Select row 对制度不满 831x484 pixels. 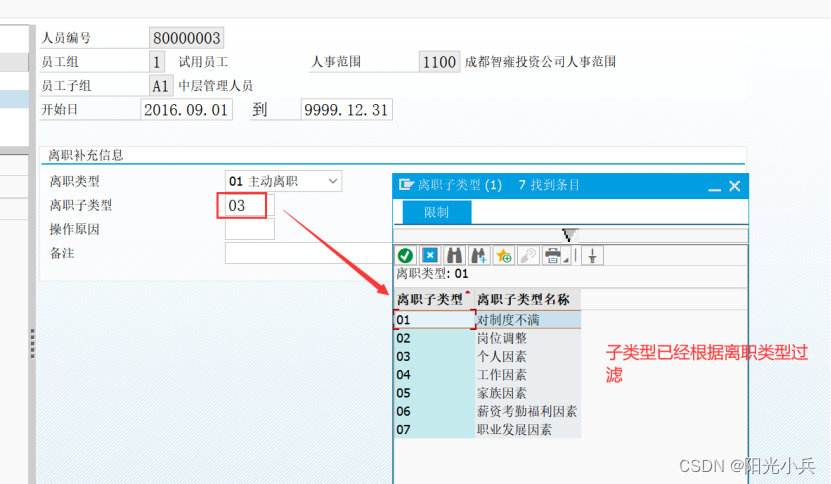pyautogui.click(x=528, y=320)
